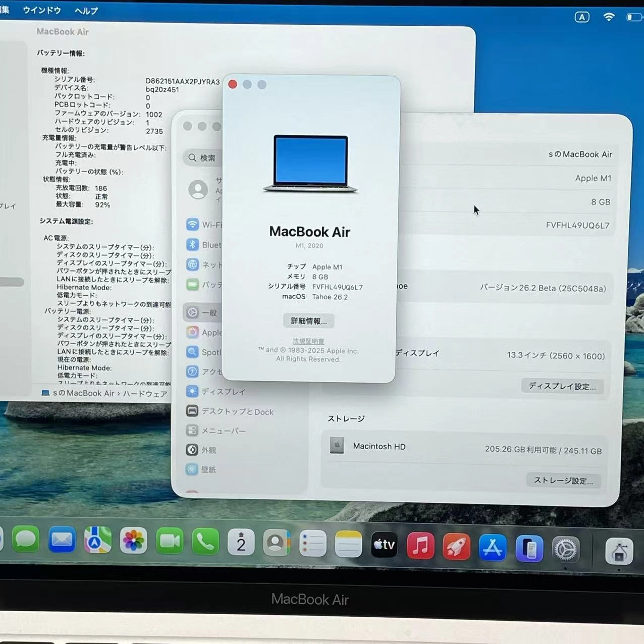644x644 pixels.
Task: Open FaceTime from the Dock
Action: (x=169, y=541)
